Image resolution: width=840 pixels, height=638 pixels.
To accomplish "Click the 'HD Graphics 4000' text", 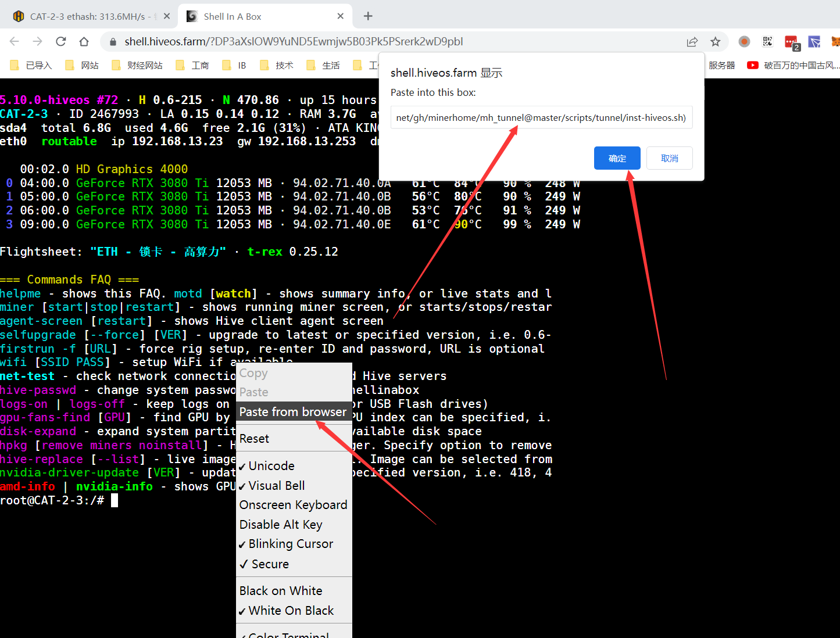I will coord(132,169).
